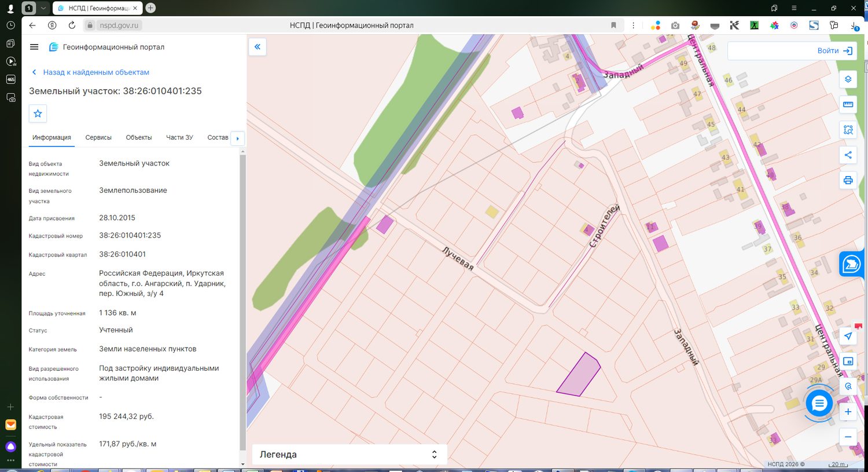Zoom in on the map
The image size is (868, 472).
[848, 412]
